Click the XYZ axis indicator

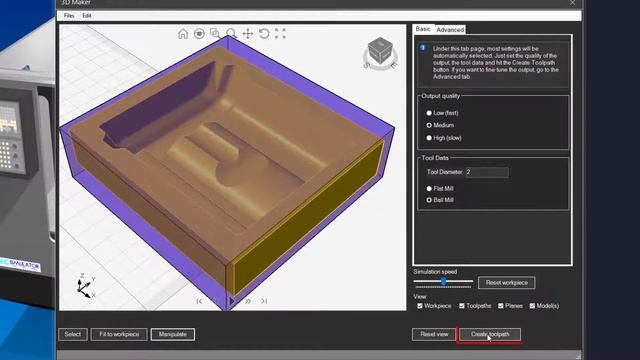tap(86, 286)
